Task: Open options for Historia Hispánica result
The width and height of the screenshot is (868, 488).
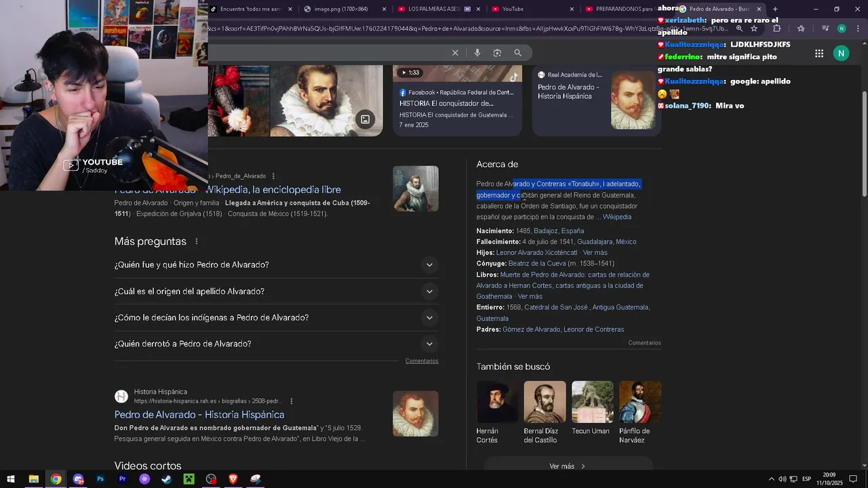Action: (x=292, y=401)
